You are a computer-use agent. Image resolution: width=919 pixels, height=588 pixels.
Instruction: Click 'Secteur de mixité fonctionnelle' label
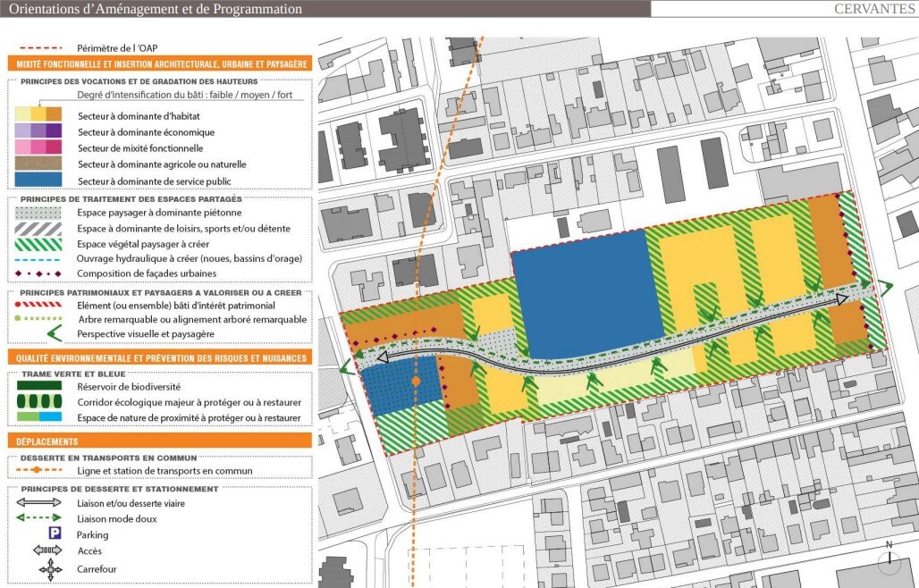140,148
